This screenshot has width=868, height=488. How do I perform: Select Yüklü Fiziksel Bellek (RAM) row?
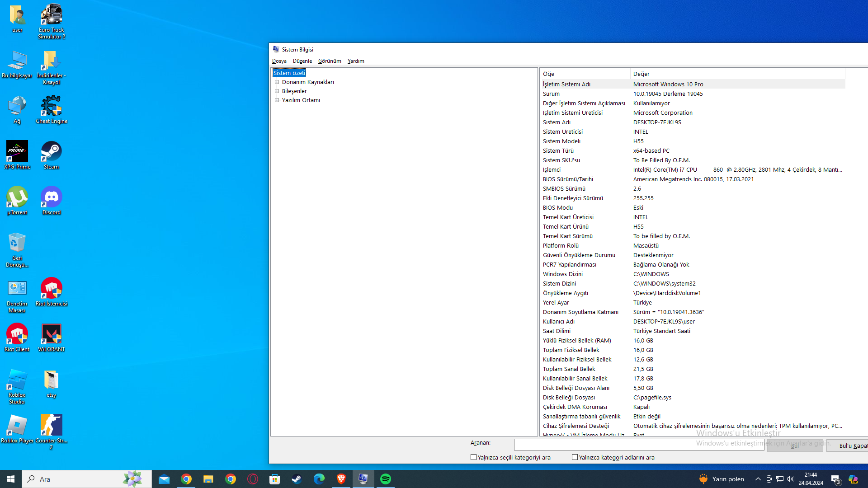click(x=693, y=341)
